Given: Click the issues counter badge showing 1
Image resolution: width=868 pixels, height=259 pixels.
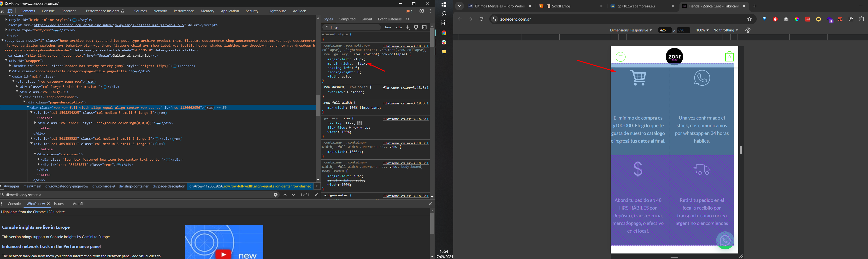Looking at the screenshot, I should click(409, 12).
